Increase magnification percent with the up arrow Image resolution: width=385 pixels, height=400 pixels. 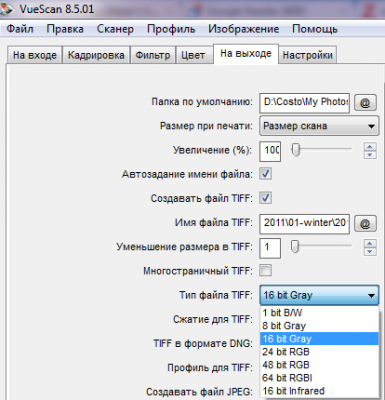(370, 146)
